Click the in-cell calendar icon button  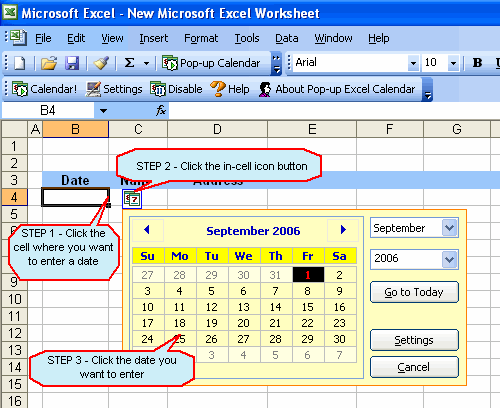pyautogui.click(x=132, y=199)
